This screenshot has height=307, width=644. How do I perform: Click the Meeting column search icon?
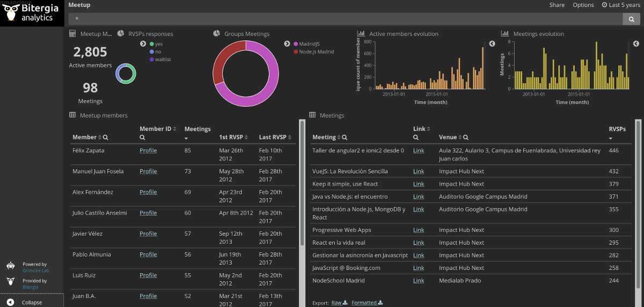pos(344,137)
